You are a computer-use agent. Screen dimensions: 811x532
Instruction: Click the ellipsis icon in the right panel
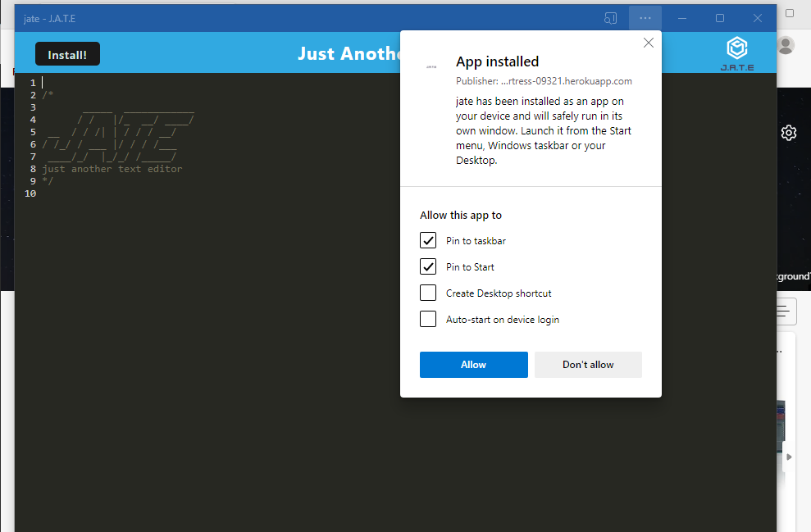tap(780, 350)
